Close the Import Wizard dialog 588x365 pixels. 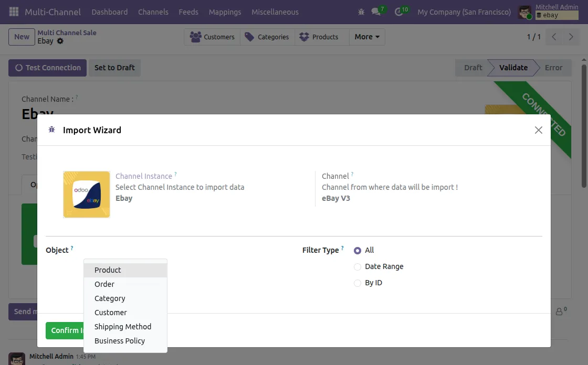[539, 130]
